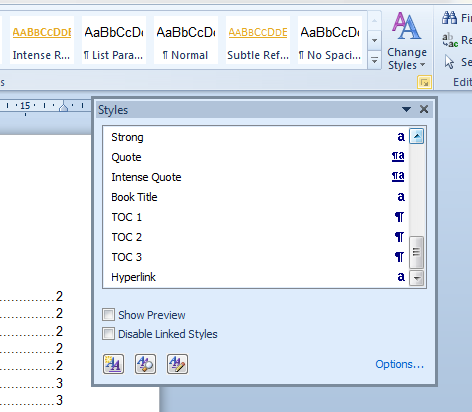Tick the Disable Linked Styles checkbox
472x412 pixels.
(x=108, y=334)
